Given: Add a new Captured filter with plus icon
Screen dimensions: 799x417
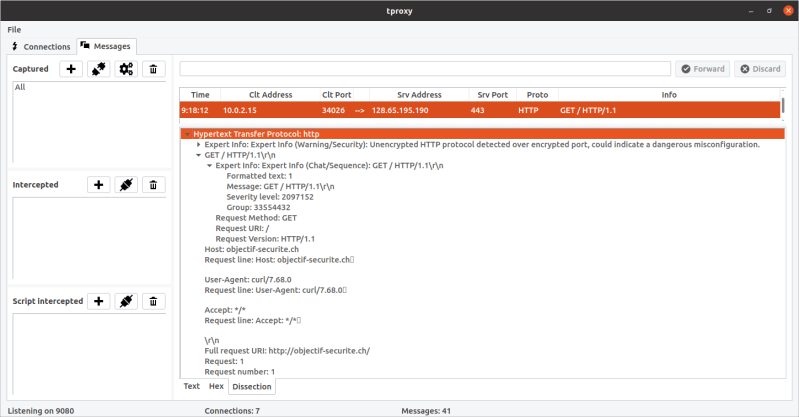Looking at the screenshot, I should point(71,69).
